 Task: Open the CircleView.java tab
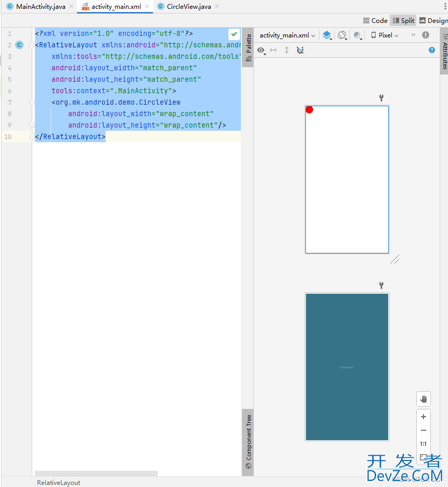189,7
